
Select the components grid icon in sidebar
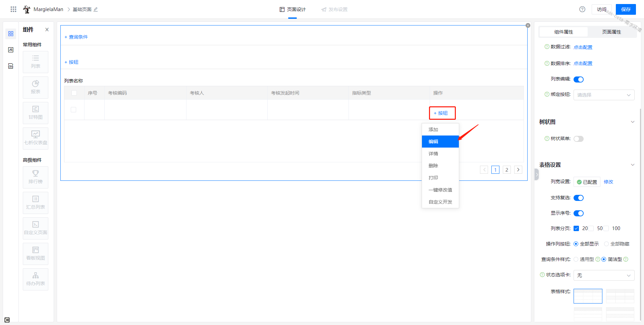(x=11, y=34)
